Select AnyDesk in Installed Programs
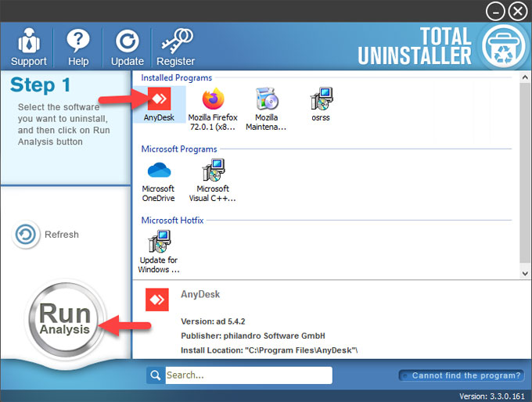Viewport: 532px width, 402px height. point(159,104)
